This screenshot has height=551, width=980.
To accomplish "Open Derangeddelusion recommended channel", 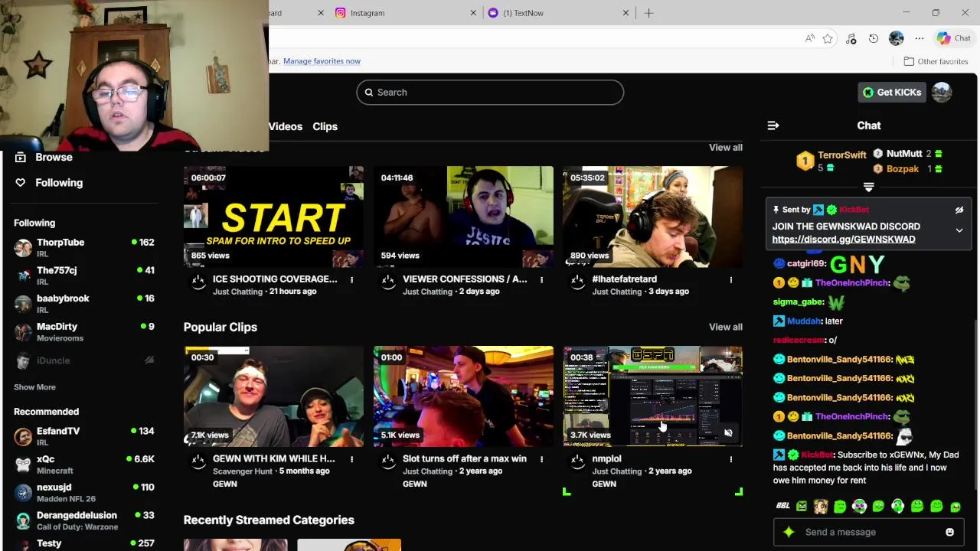I will [x=84, y=521].
